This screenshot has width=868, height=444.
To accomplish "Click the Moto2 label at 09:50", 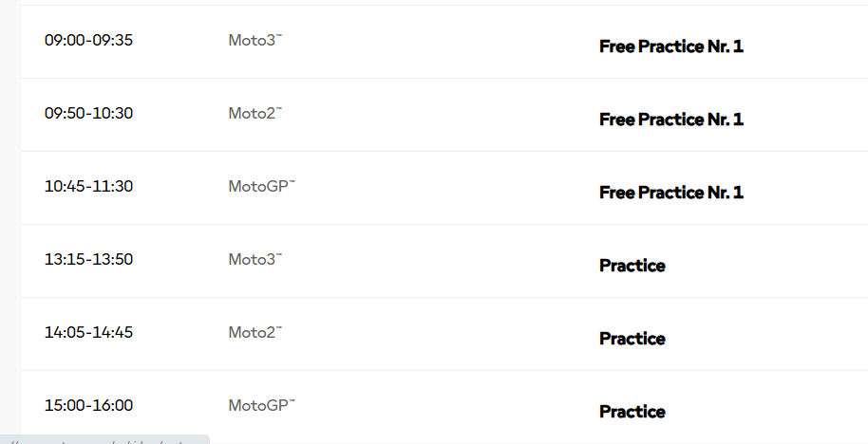I will pos(255,113).
